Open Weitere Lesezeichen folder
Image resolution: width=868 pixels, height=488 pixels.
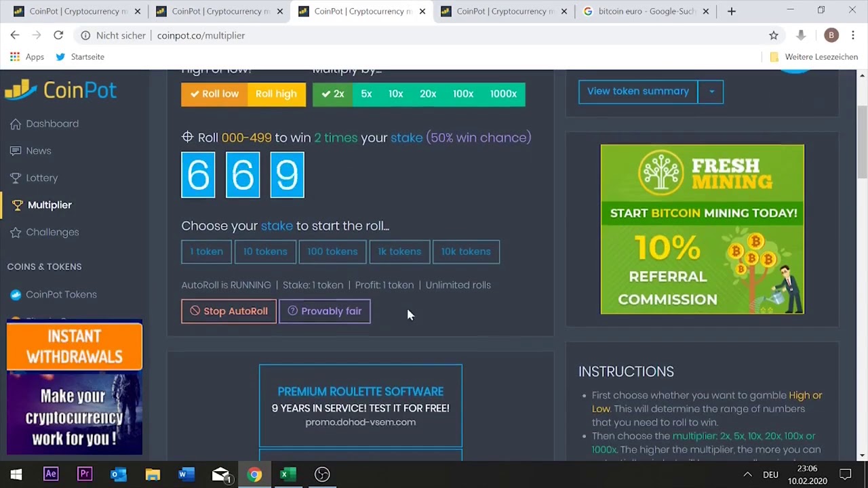tap(814, 57)
